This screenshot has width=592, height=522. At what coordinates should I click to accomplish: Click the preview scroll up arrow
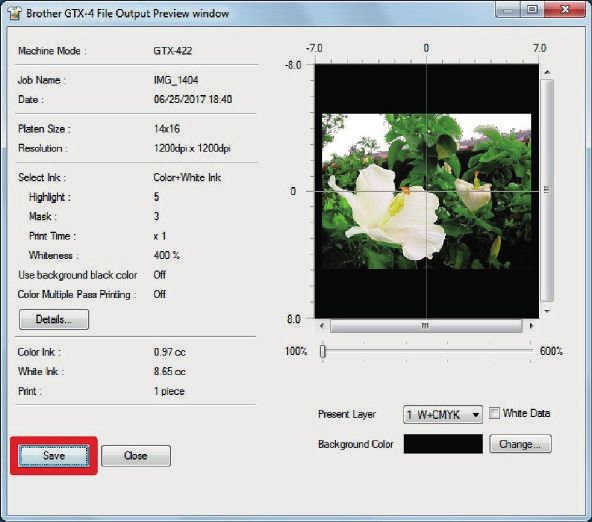547,72
